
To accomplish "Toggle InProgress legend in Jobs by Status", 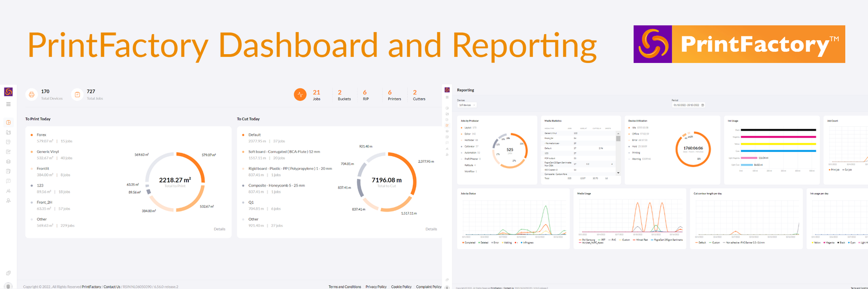I will pos(527,242).
